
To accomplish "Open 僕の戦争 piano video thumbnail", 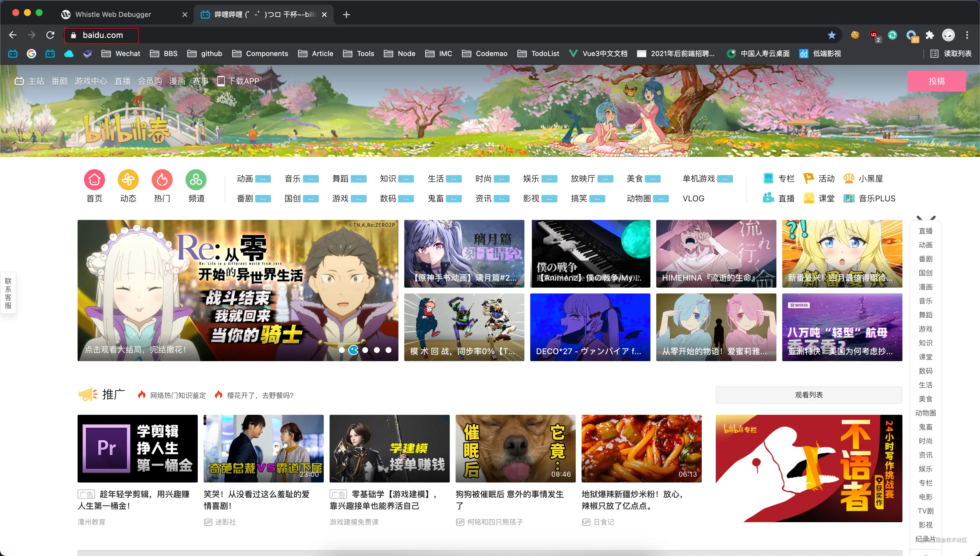I will [590, 253].
